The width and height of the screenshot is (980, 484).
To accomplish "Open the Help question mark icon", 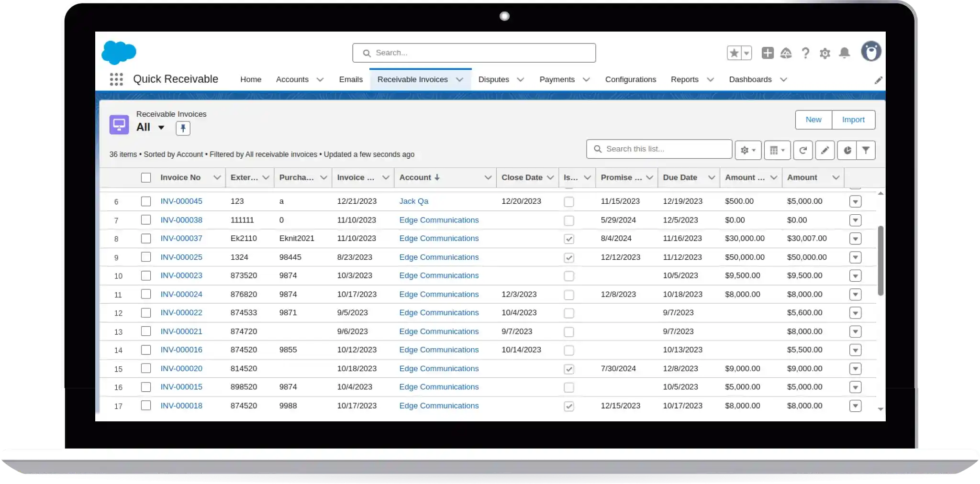I will [x=805, y=53].
